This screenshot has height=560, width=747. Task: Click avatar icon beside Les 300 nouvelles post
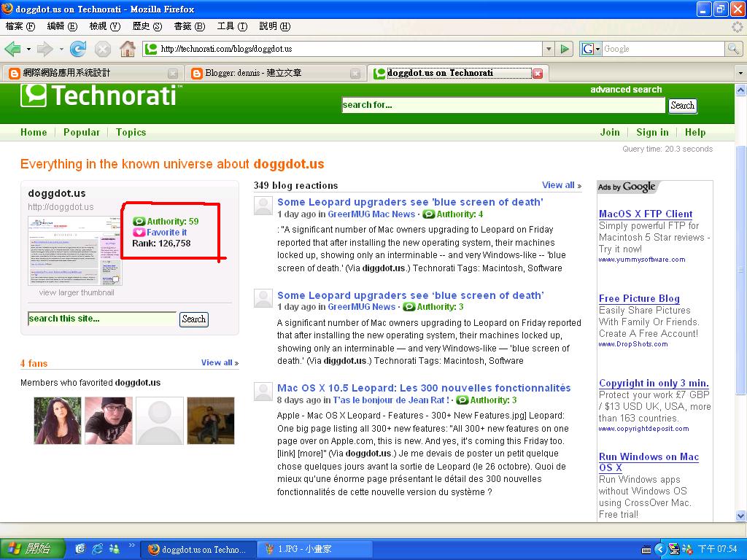[263, 391]
